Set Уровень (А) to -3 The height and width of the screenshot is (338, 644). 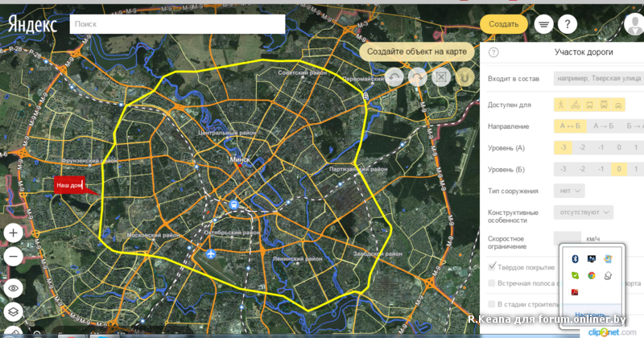click(x=563, y=147)
